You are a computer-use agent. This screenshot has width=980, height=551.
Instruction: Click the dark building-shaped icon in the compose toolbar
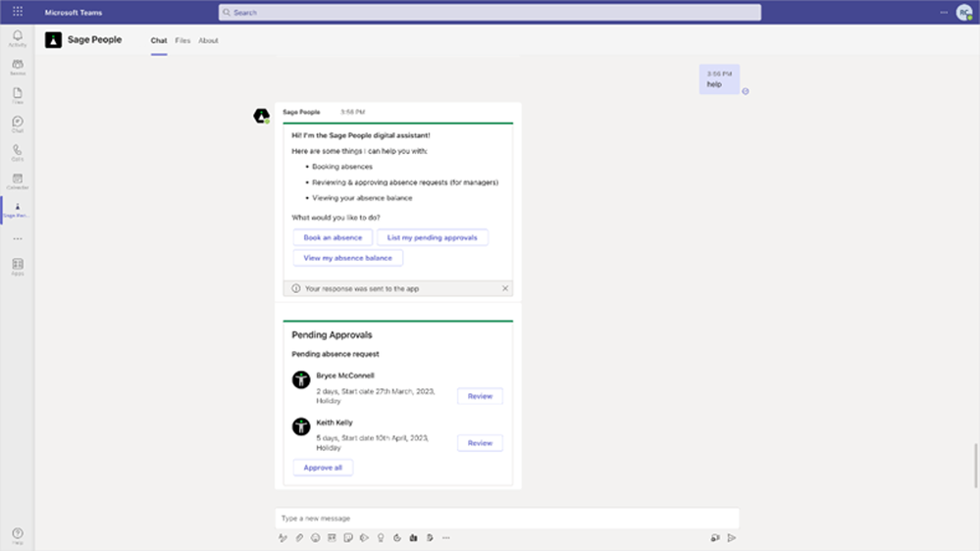[413, 538]
